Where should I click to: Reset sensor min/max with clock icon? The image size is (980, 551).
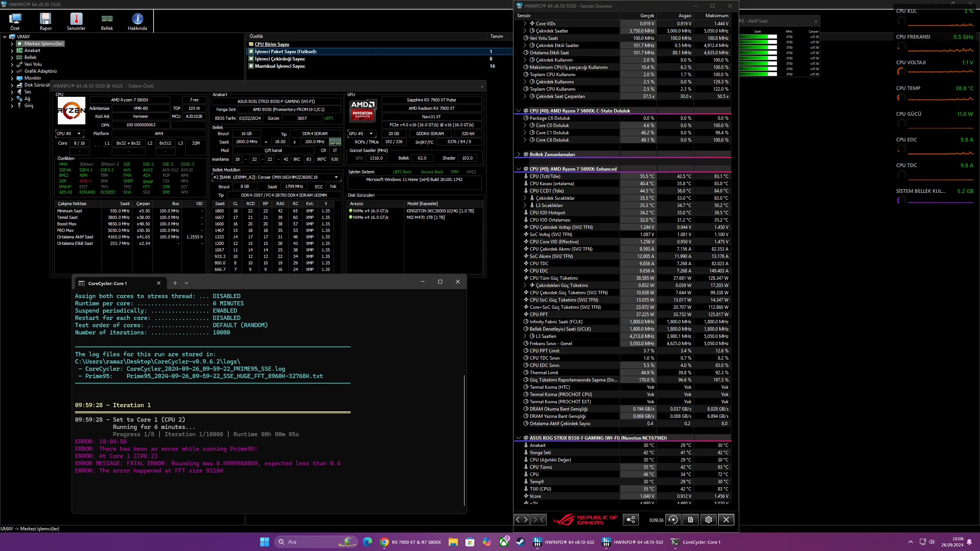(x=673, y=519)
